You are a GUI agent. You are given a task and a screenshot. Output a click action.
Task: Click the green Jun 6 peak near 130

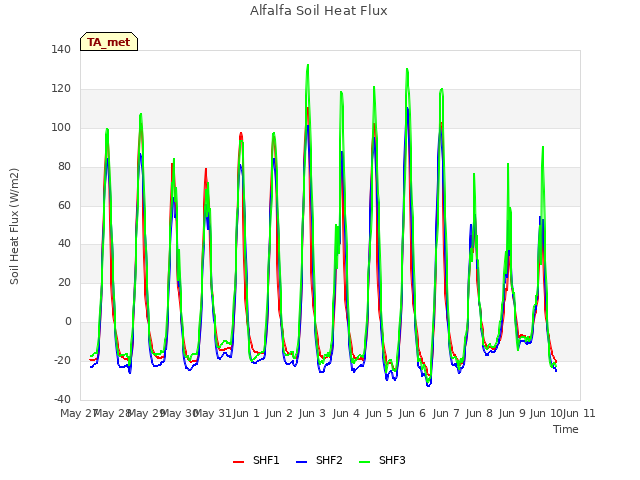[407, 69]
